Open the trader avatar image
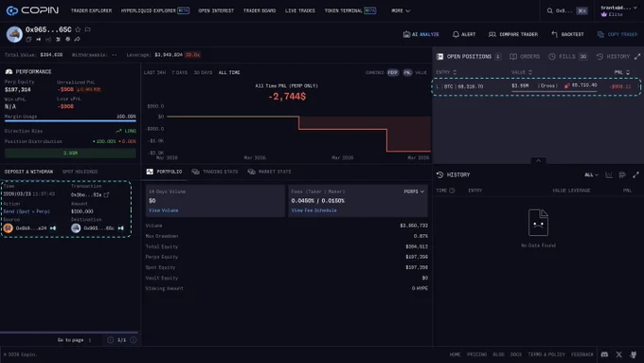644x363 pixels. tap(14, 34)
